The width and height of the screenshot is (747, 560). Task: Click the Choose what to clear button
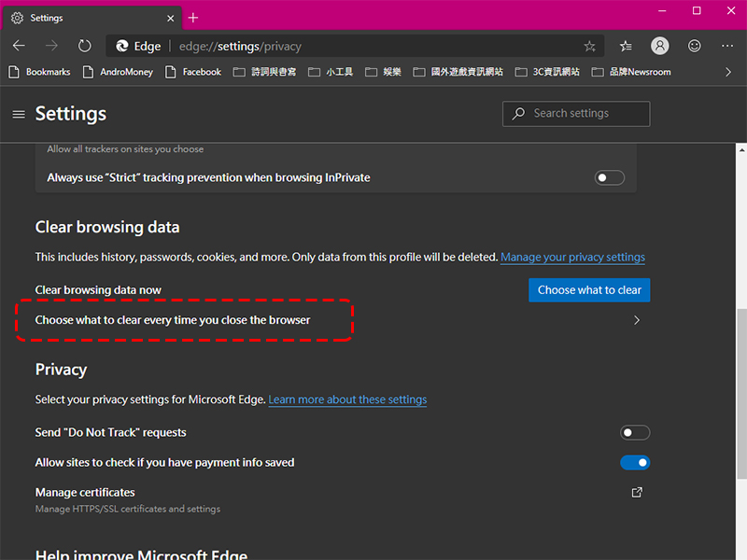[589, 290]
